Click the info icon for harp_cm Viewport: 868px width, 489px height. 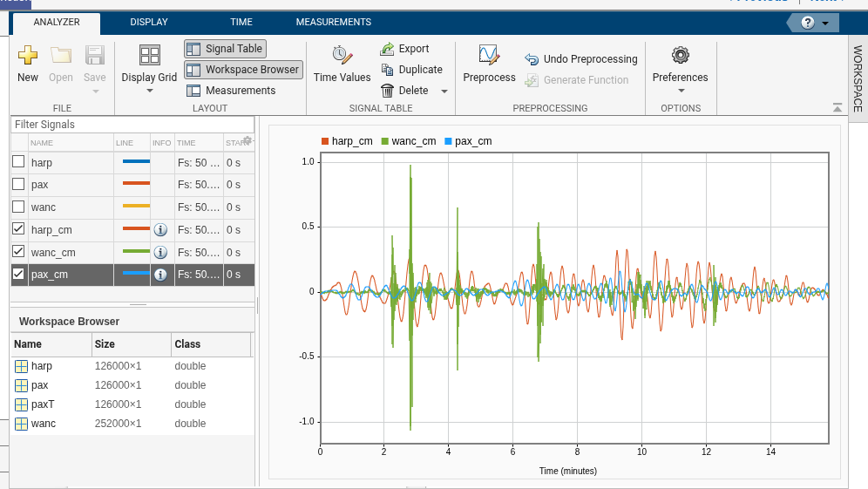(160, 230)
